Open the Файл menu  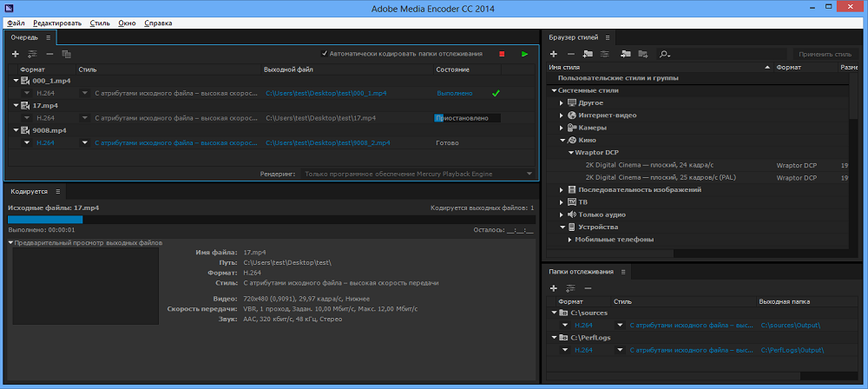(16, 23)
